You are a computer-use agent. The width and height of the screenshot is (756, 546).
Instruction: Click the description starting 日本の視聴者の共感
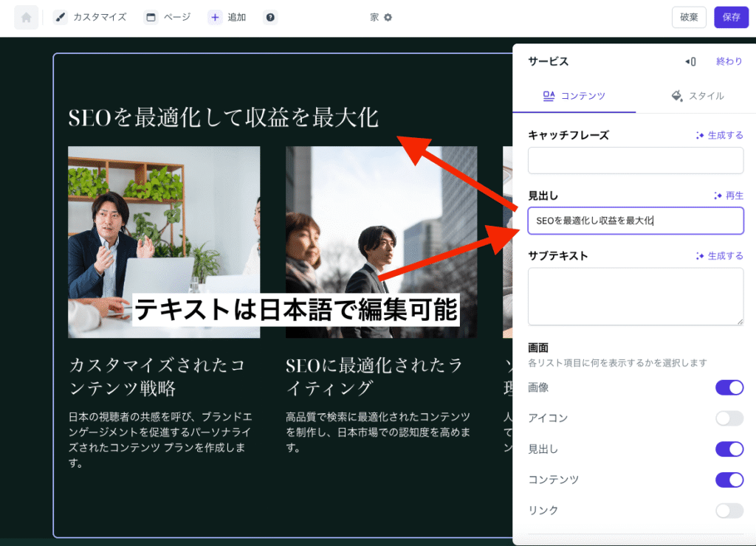pyautogui.click(x=160, y=440)
